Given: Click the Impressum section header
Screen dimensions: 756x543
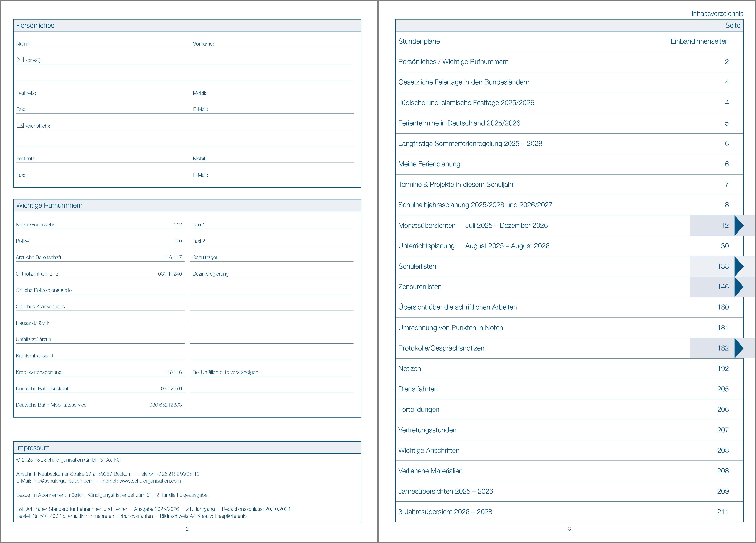Looking at the screenshot, I should tap(33, 448).
